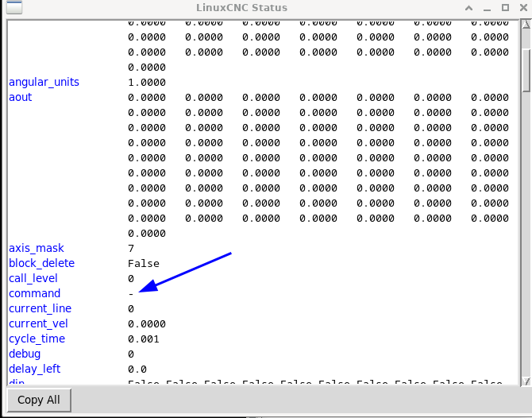The image size is (532, 418).
Task: Select the axis_mask label
Action: 37,248
